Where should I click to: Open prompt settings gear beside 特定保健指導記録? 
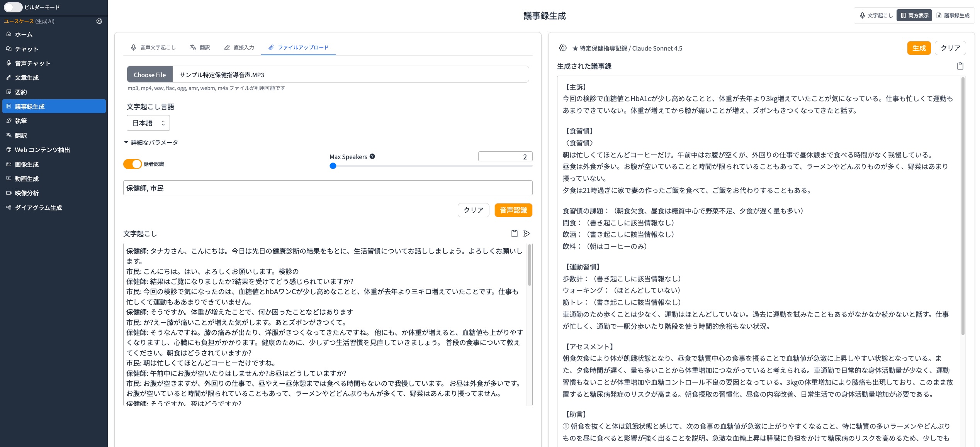[x=562, y=48]
